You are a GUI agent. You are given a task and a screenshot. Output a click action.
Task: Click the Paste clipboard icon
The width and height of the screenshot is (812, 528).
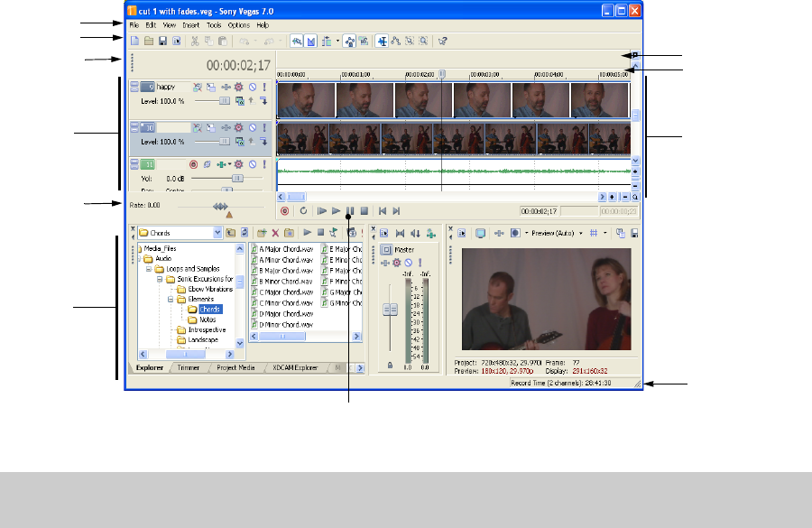click(223, 41)
